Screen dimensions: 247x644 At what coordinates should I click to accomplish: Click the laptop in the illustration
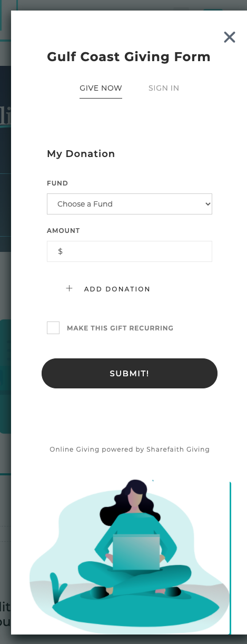tap(136, 552)
